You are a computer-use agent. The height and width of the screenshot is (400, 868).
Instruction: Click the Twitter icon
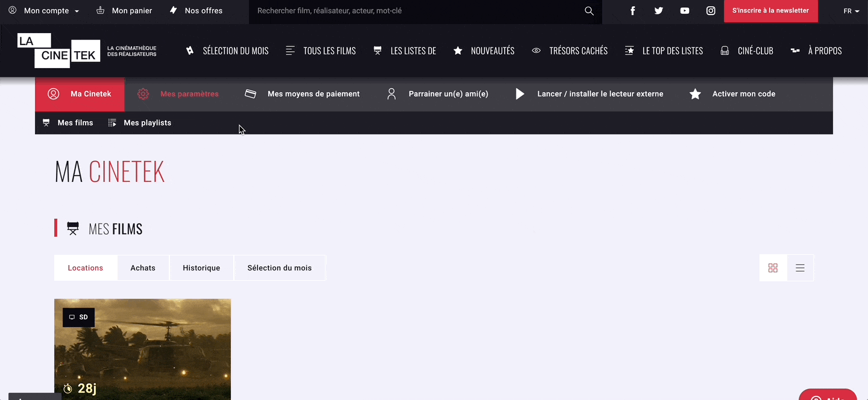(x=659, y=10)
